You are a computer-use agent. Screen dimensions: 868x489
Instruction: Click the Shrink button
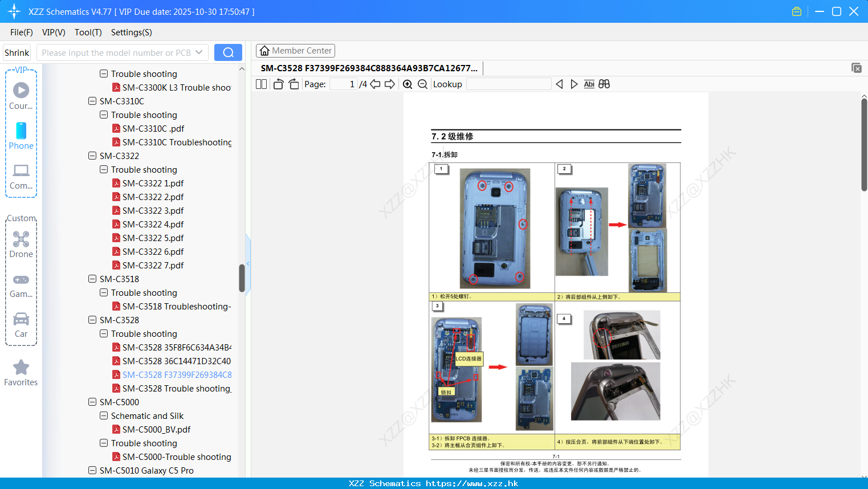(17, 52)
